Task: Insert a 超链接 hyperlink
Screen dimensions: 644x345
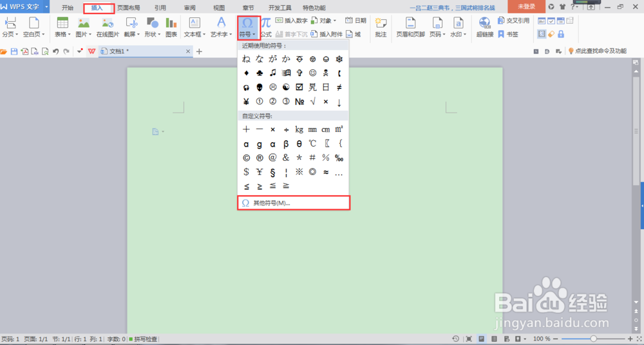Action: tap(485, 28)
